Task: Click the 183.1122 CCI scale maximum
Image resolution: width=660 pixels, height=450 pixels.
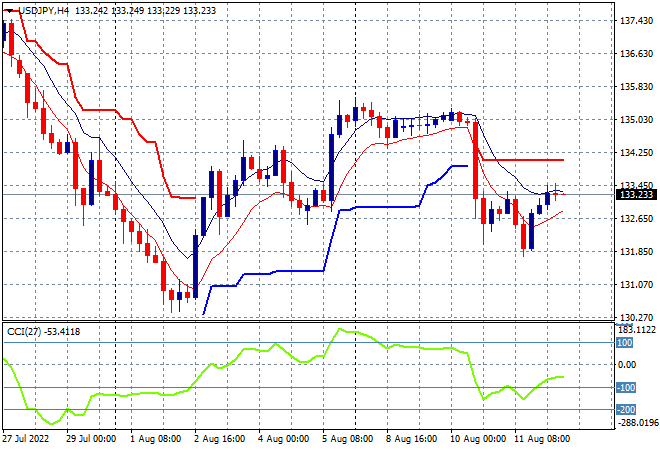Action: pyautogui.click(x=636, y=330)
